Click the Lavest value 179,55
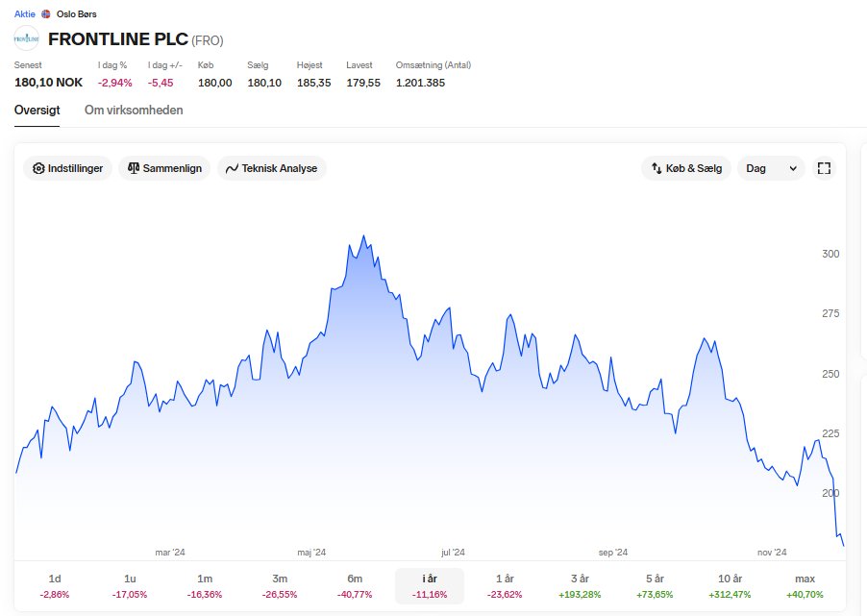Screen dimensions: 867x616 pos(363,83)
